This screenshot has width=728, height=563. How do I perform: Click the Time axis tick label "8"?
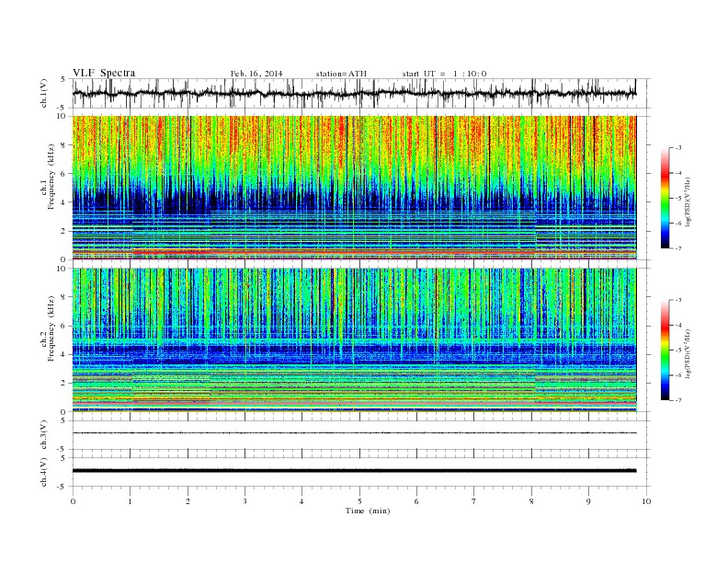[531, 501]
